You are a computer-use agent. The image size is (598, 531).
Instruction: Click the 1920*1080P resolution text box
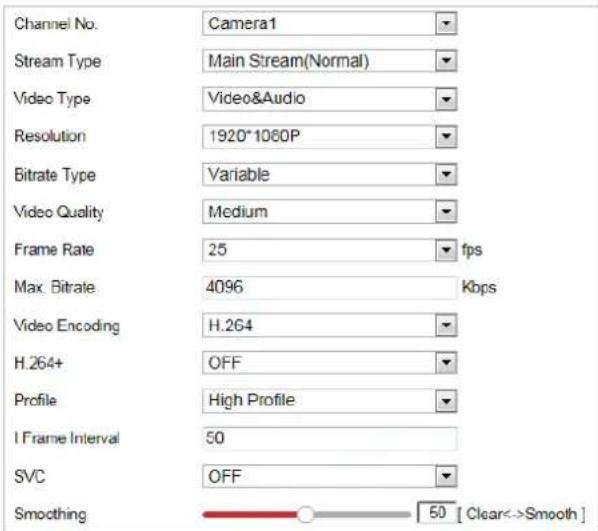point(319,137)
